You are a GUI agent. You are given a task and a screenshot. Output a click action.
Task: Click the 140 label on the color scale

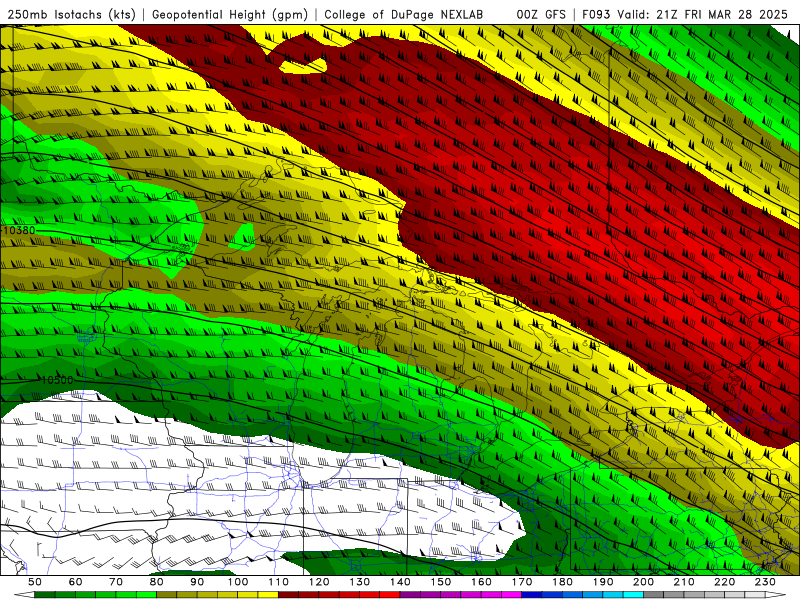400,582
